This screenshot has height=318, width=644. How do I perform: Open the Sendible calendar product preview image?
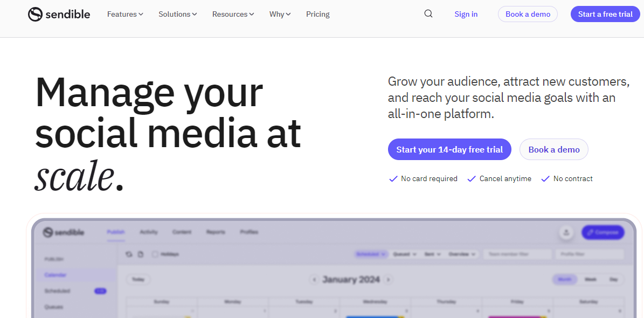[x=334, y=268]
